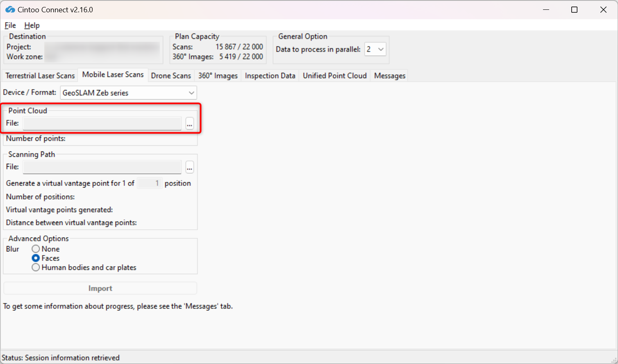Click the 'Number of points:' label
618x364 pixels.
[36, 138]
